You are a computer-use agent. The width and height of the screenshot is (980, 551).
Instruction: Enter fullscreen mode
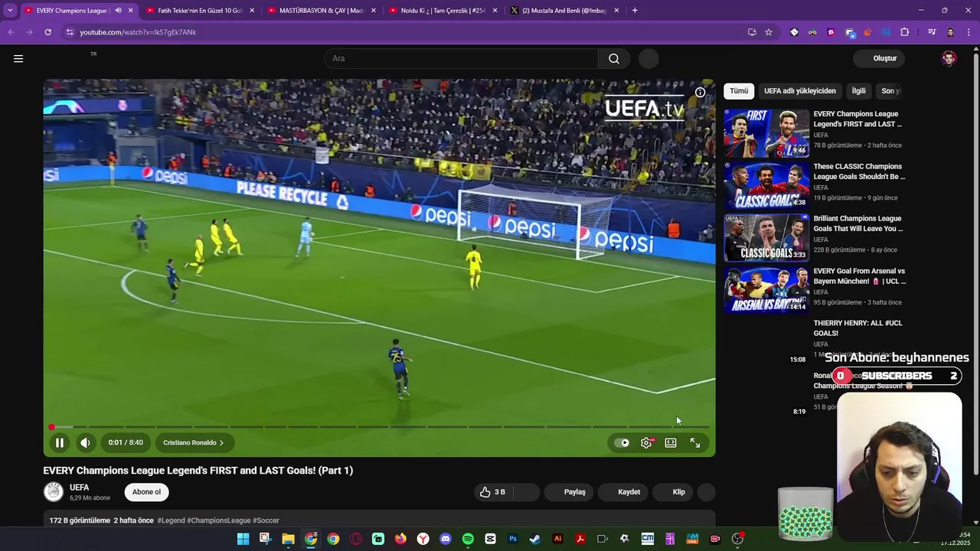point(695,442)
